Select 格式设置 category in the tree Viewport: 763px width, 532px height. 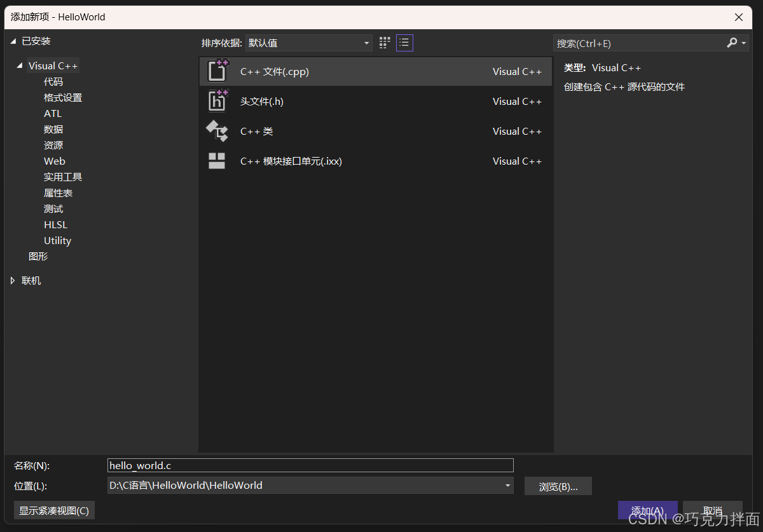pyautogui.click(x=63, y=98)
